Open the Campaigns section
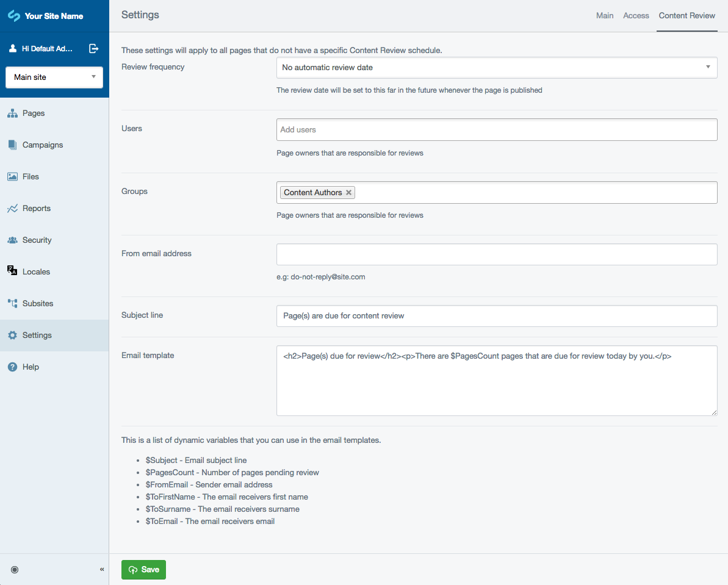The width and height of the screenshot is (728, 585). coord(43,145)
